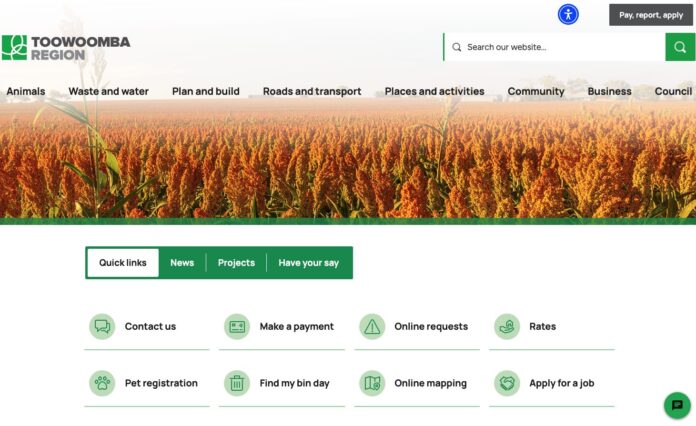Focus the Search our website field
696x426 pixels.
click(554, 47)
